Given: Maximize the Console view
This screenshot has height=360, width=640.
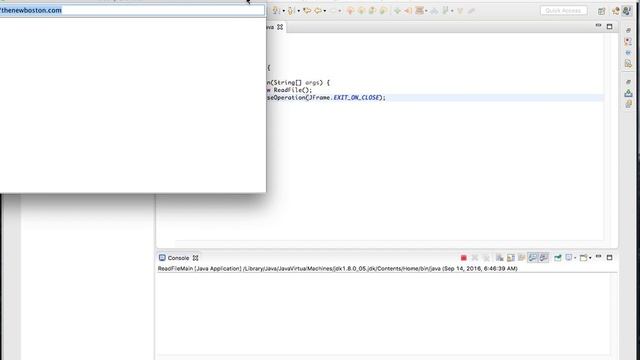Looking at the screenshot, I should click(609, 258).
